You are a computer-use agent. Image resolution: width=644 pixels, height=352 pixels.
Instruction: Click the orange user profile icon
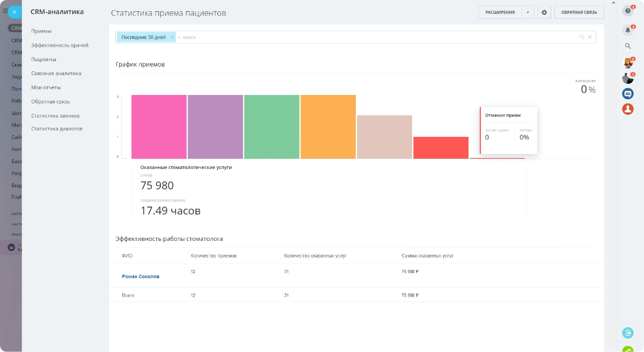click(628, 109)
